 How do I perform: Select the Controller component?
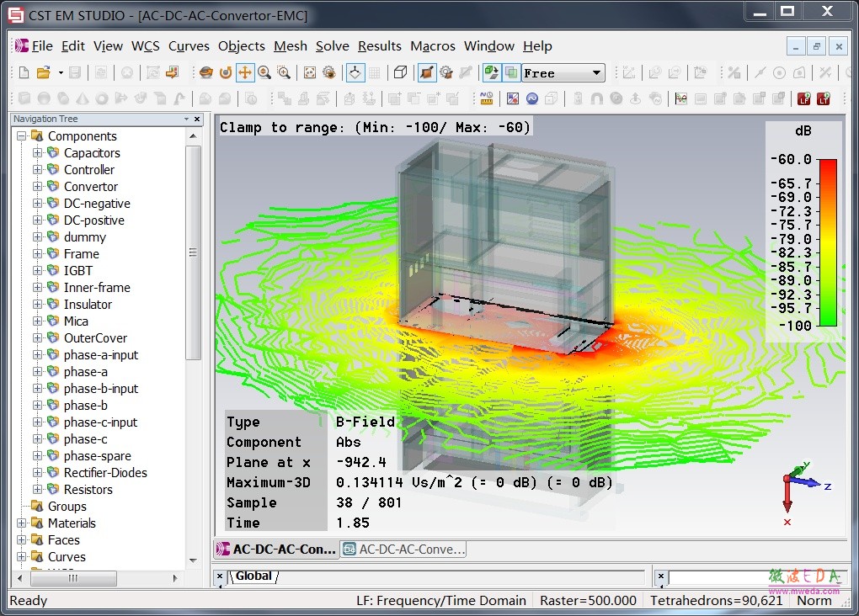point(88,170)
